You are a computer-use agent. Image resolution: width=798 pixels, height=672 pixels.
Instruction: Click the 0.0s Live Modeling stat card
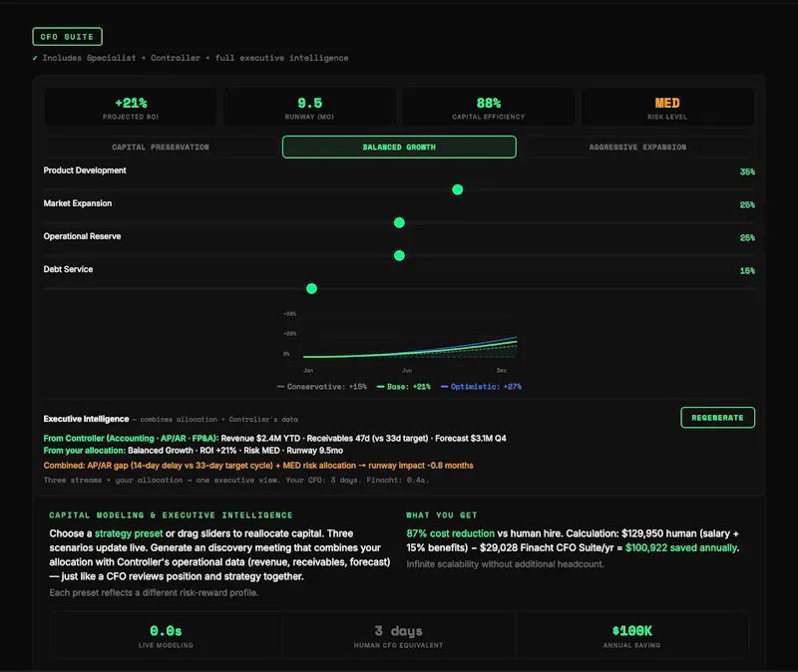[x=166, y=635]
